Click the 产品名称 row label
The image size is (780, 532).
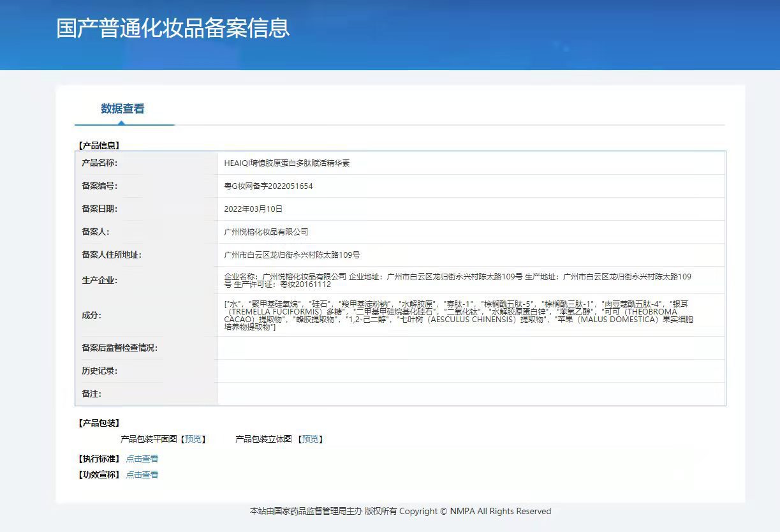pyautogui.click(x=99, y=163)
